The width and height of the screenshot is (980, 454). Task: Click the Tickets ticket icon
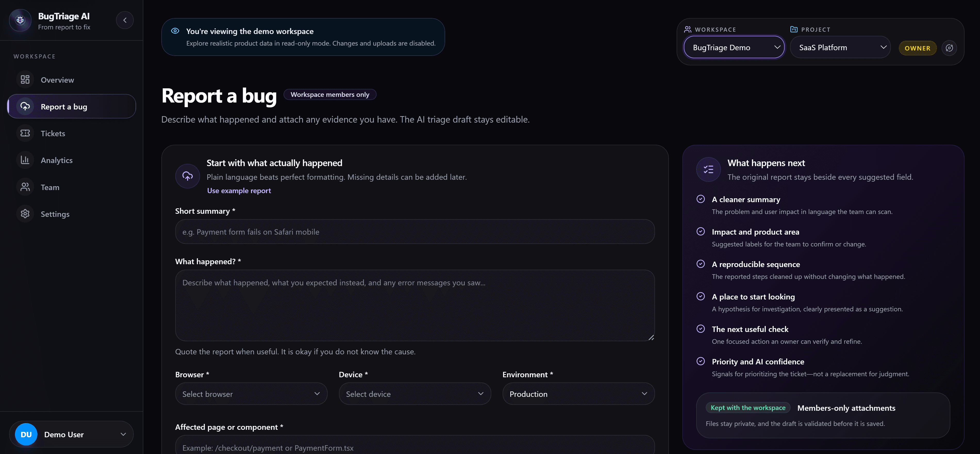pos(25,133)
